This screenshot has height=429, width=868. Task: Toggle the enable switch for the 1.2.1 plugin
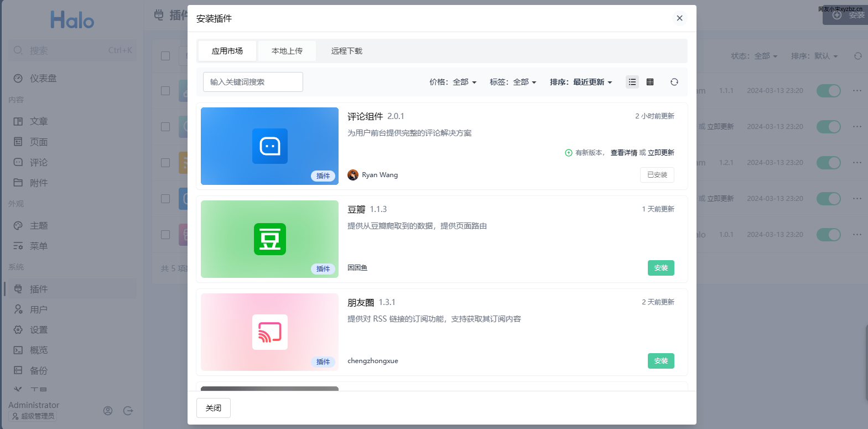coord(829,163)
